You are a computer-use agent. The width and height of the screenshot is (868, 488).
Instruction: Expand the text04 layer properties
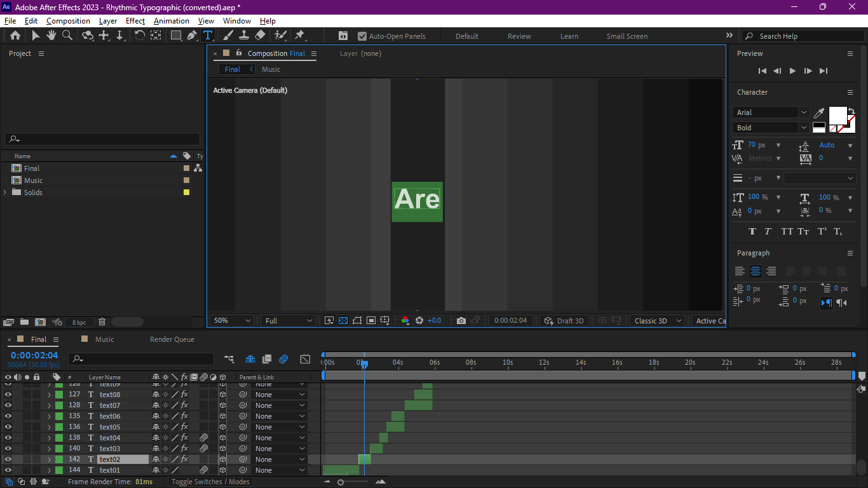click(x=49, y=438)
